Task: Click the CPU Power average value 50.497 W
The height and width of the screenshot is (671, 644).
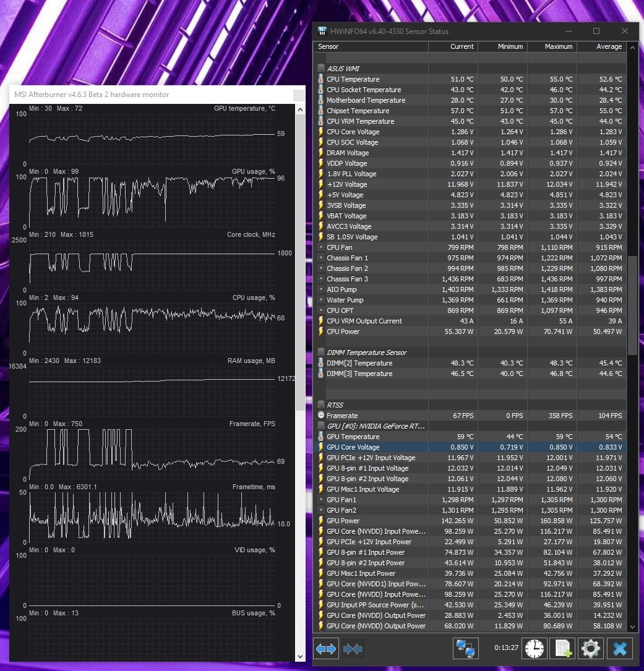Action: coord(607,331)
